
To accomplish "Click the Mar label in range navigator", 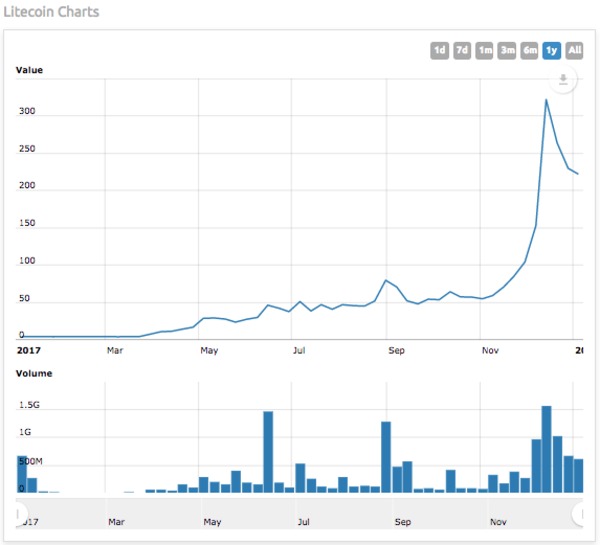I will (116, 522).
